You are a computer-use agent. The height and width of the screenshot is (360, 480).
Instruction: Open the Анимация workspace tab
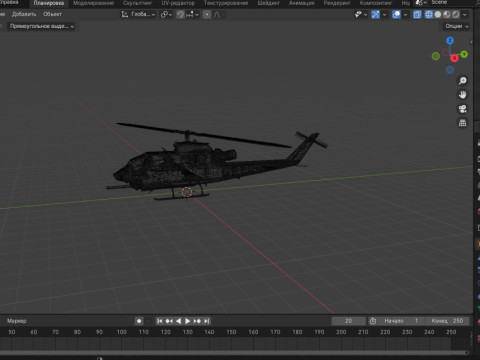(x=302, y=3)
